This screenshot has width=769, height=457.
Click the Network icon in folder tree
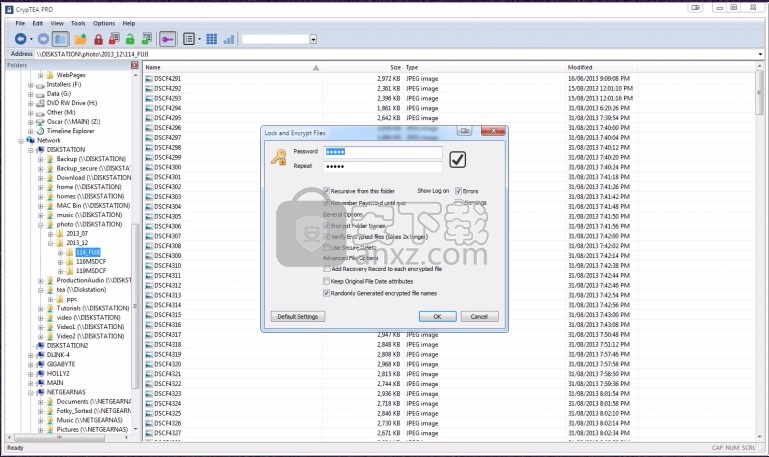pos(31,140)
